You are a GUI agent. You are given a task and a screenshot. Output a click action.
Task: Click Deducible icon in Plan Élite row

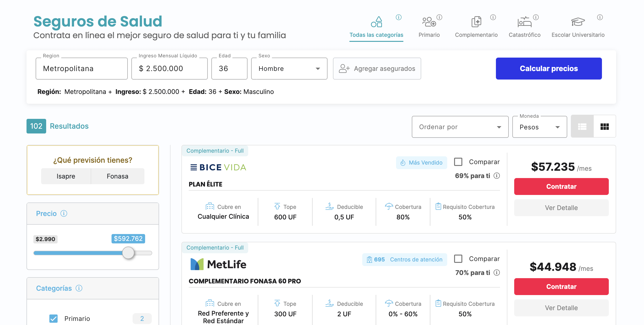(329, 206)
